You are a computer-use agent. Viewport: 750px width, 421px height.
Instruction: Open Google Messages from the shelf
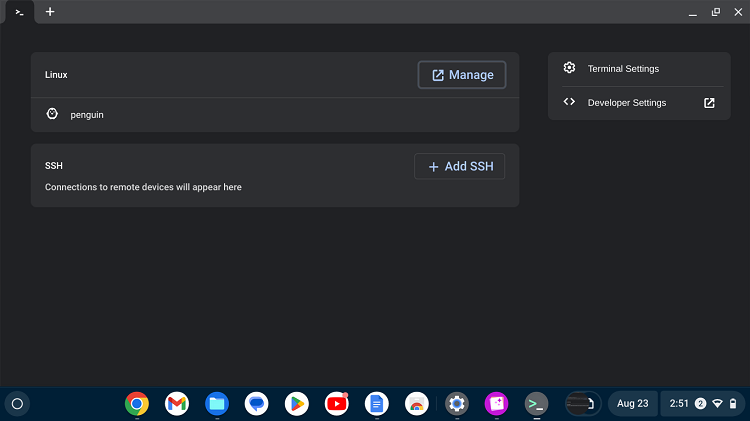pyautogui.click(x=257, y=404)
